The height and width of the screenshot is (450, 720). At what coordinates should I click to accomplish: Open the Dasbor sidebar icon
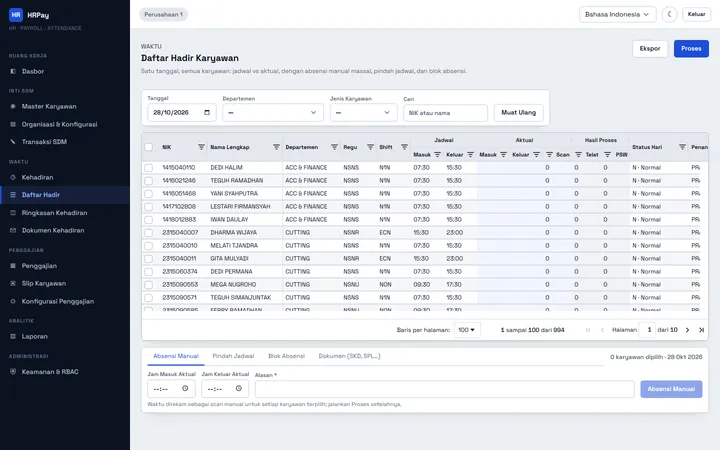pyautogui.click(x=13, y=72)
